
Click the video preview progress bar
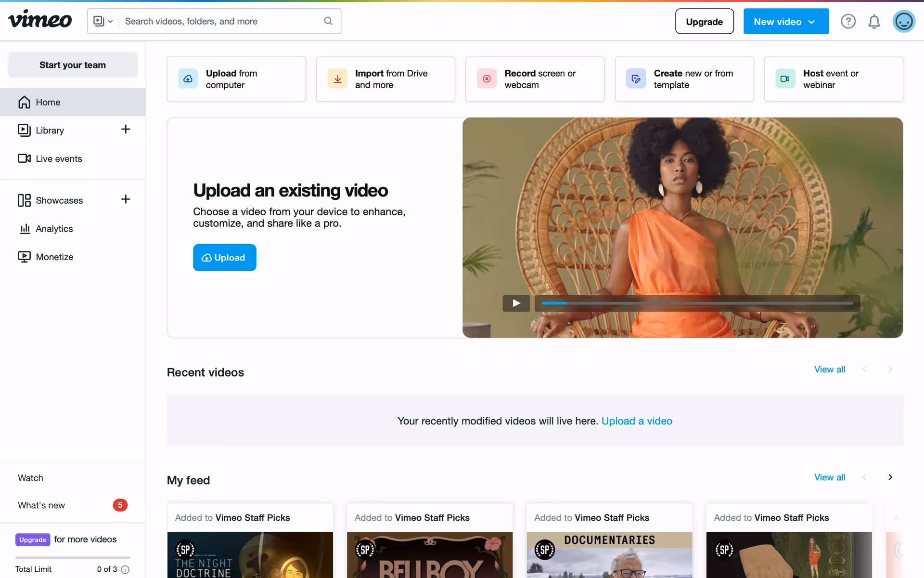pyautogui.click(x=696, y=303)
